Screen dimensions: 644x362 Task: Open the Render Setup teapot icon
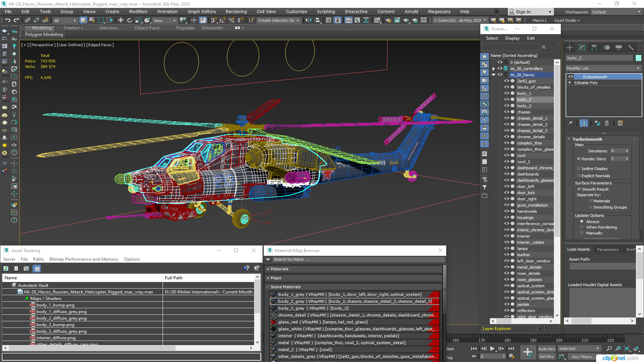pos(388,20)
